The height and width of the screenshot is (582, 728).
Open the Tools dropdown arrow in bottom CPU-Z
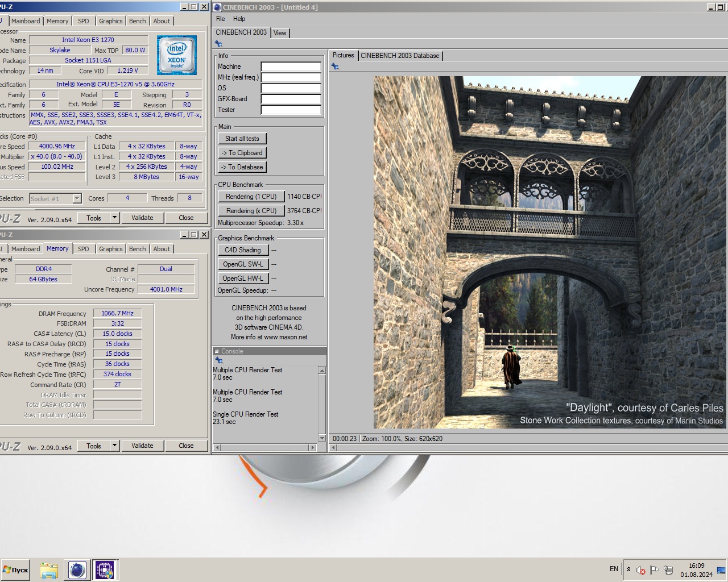(114, 446)
